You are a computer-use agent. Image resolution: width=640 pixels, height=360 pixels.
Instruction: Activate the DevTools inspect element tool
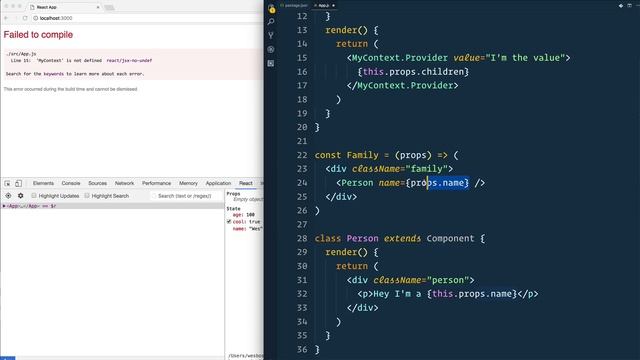7,184
